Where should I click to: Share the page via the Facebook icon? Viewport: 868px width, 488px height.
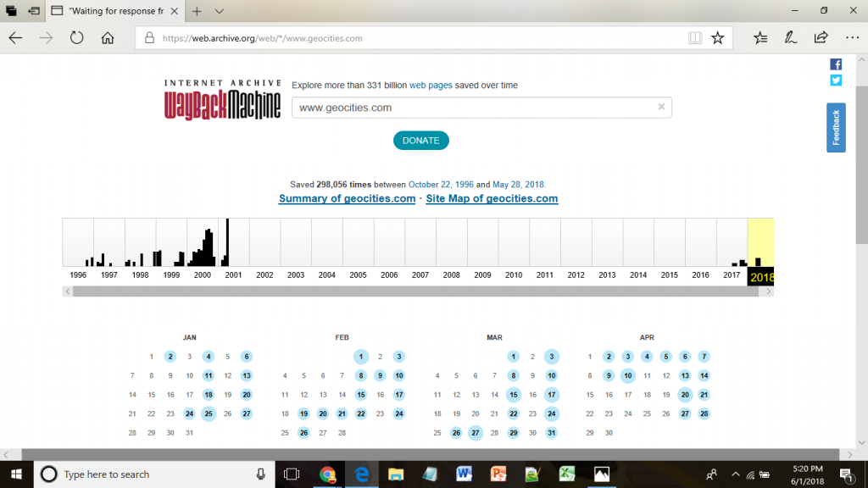[x=836, y=64]
